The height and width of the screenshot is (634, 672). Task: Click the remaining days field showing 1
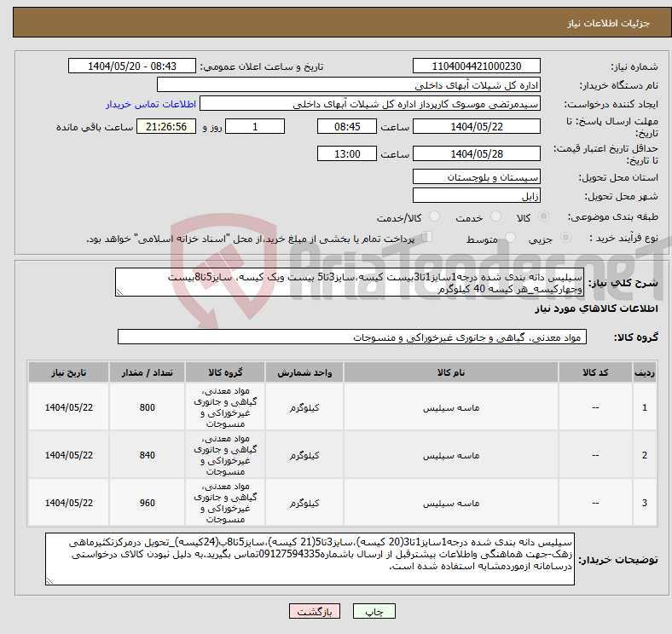pyautogui.click(x=255, y=127)
